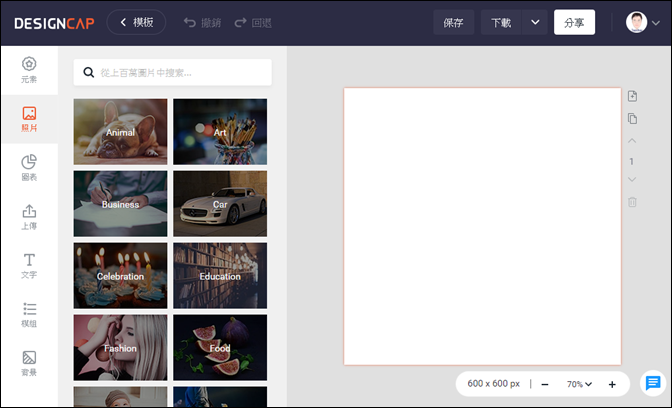Move page up with up arrow
This screenshot has width=672, height=408.
tap(632, 141)
